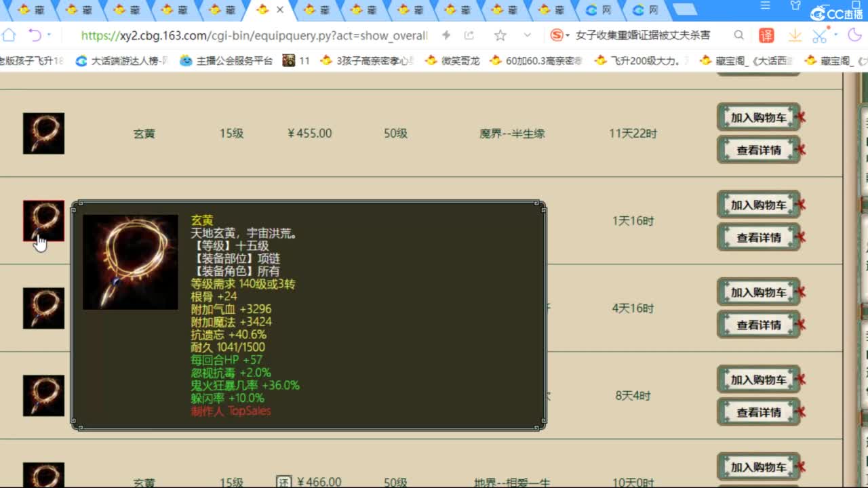Image resolution: width=868 pixels, height=488 pixels.
Task: Click tooltip line 抗遗忘 +40.6%
Action: click(x=229, y=334)
